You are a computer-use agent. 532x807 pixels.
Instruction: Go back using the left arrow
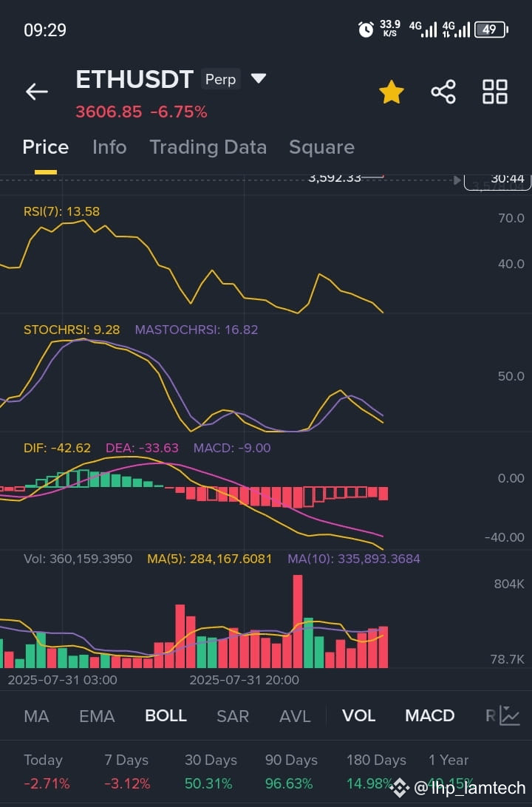(x=36, y=92)
